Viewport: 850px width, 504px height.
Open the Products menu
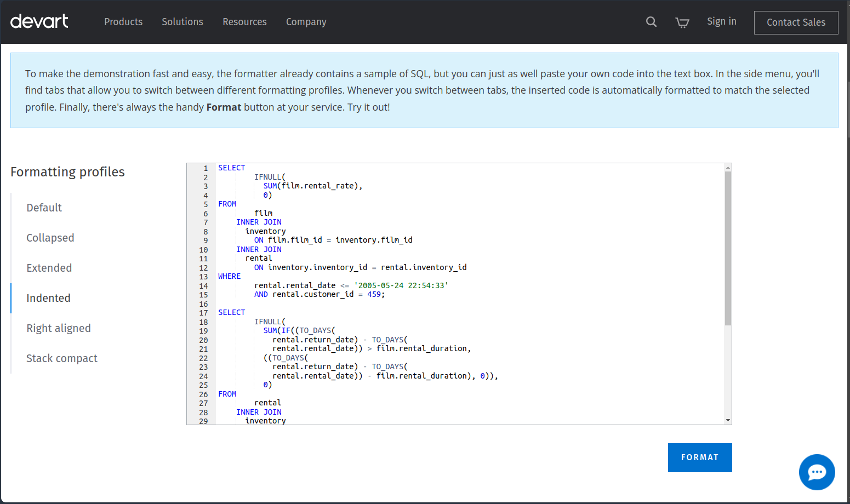tap(123, 22)
